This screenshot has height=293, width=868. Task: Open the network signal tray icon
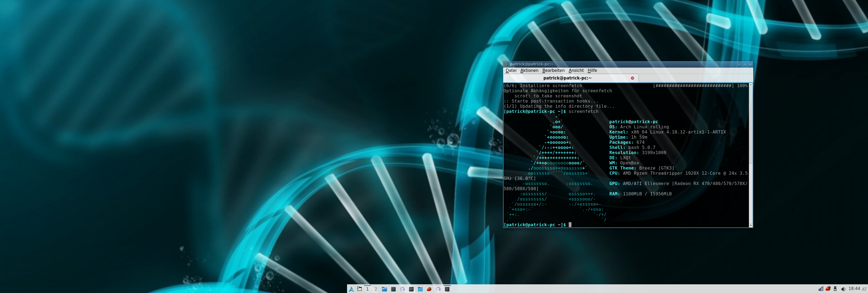[x=821, y=289]
